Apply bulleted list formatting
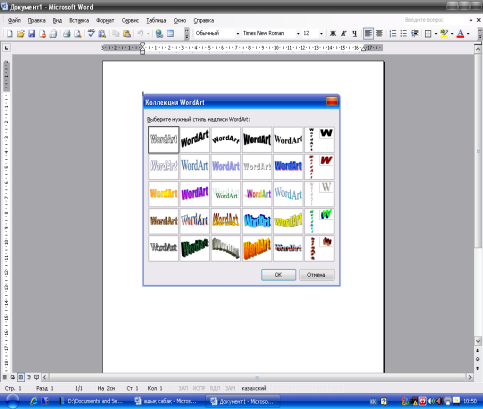 coord(404,34)
